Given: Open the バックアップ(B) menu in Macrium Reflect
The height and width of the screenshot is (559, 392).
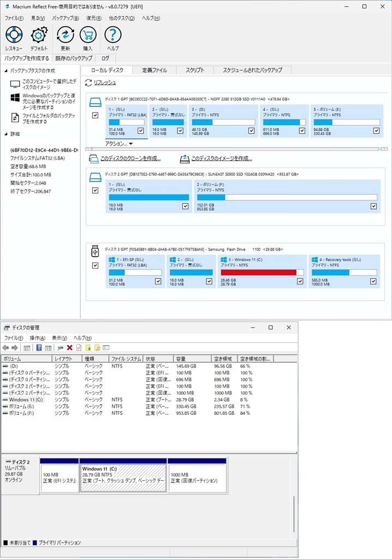Looking at the screenshot, I should click(66, 18).
